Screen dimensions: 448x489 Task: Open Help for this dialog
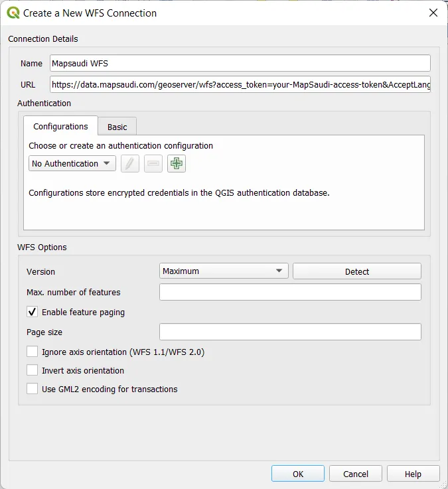(x=413, y=474)
